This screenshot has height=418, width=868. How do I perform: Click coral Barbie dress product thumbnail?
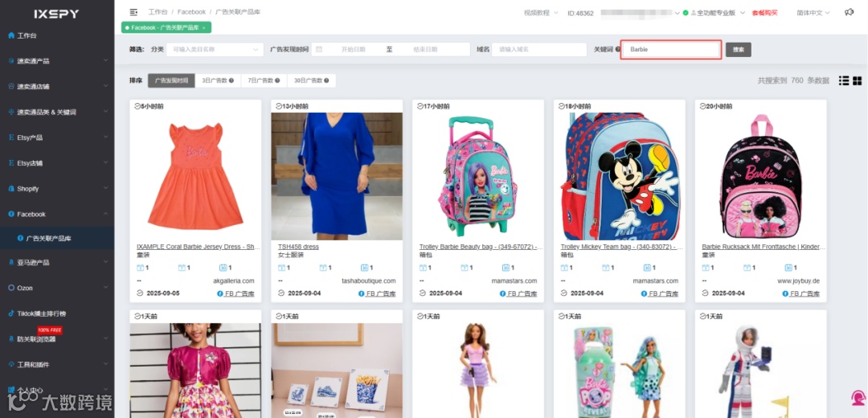pyautogui.click(x=195, y=176)
